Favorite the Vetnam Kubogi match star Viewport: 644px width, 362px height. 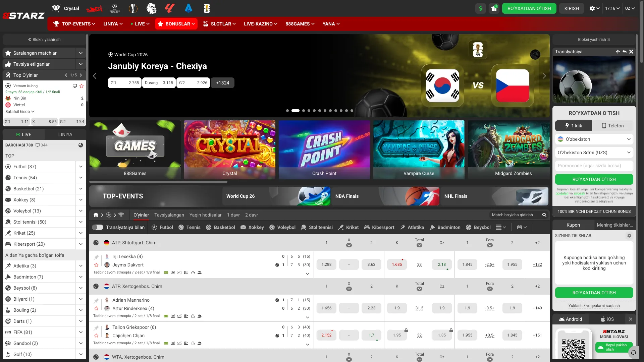coord(82,86)
